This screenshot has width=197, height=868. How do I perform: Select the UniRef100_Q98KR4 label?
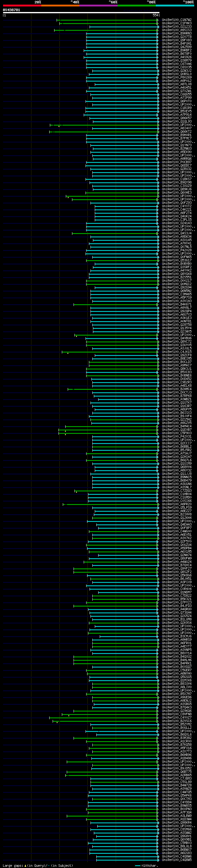(x=176, y=822)
